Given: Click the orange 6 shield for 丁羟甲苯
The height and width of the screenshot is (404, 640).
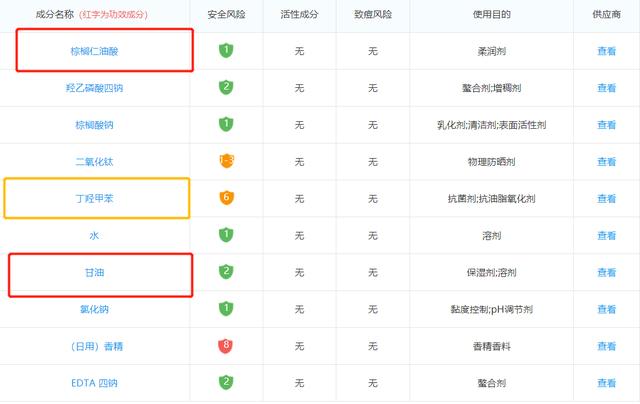Looking at the screenshot, I should (x=227, y=198).
